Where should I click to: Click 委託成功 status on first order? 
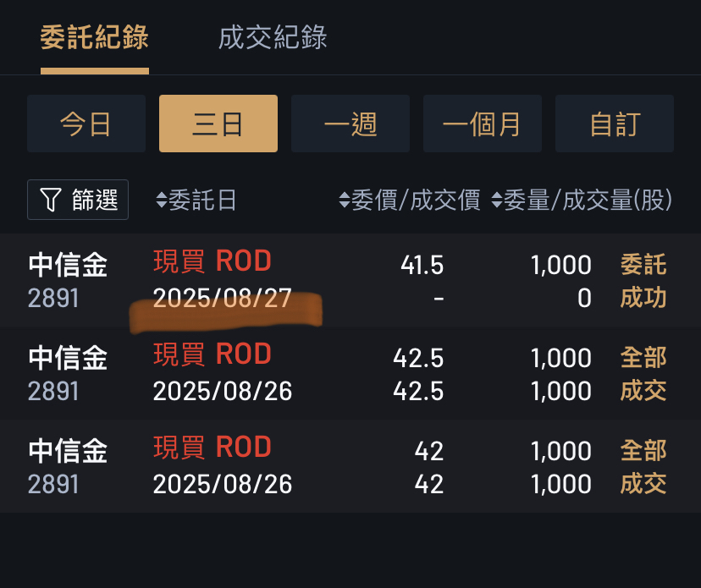click(x=643, y=281)
